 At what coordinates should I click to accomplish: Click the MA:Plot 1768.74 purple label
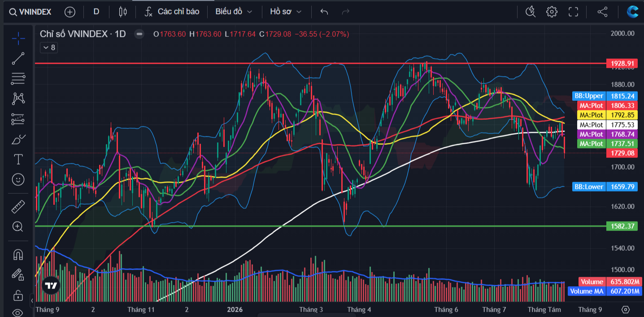607,134
